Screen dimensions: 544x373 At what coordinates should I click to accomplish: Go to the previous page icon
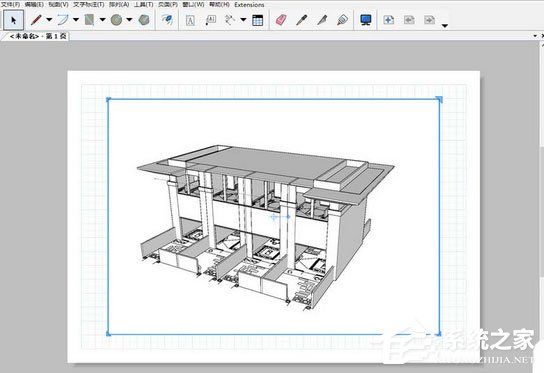[x=409, y=20]
